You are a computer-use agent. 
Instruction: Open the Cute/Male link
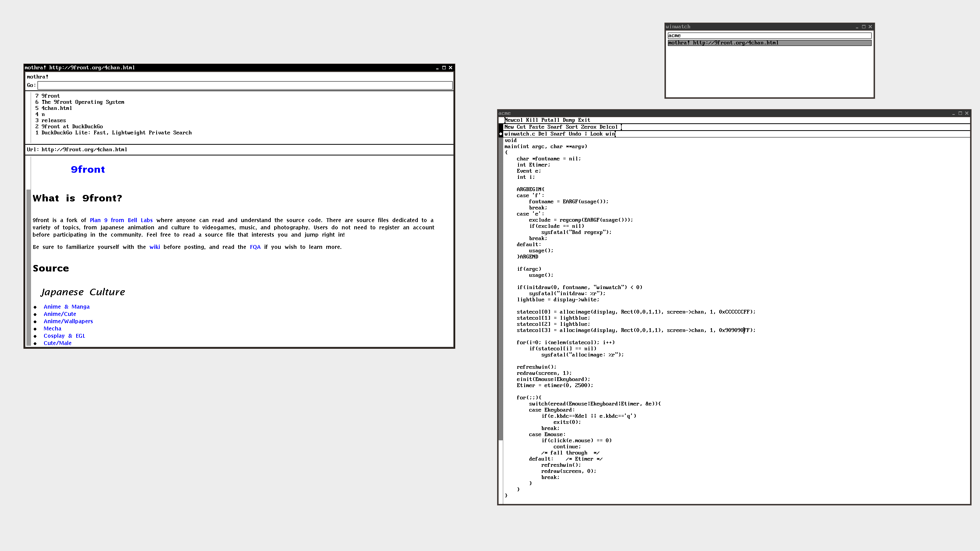[57, 343]
